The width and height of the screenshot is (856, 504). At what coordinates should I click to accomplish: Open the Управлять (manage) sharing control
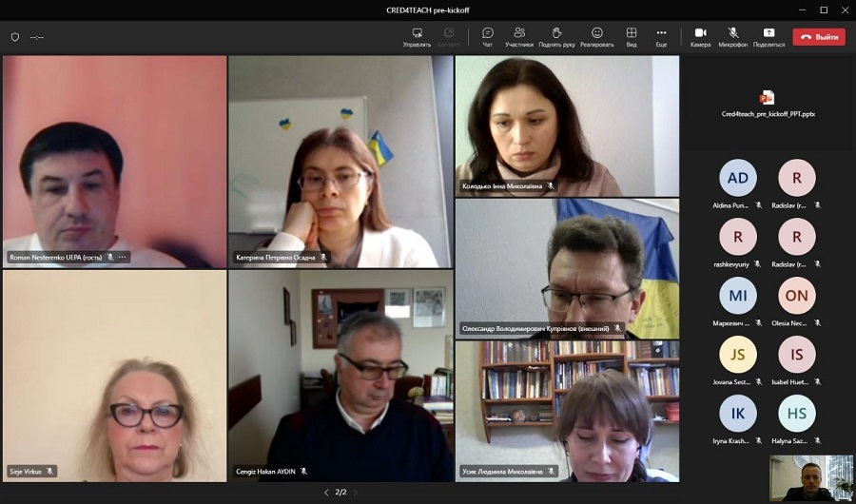point(418,37)
